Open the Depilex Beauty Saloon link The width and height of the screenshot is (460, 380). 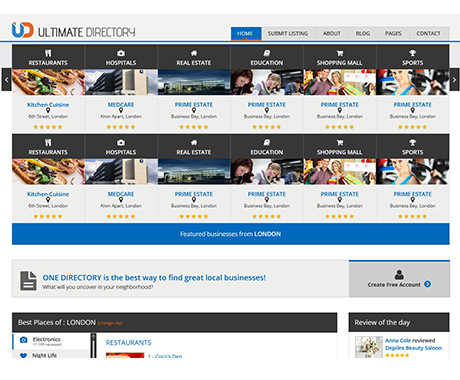(414, 348)
